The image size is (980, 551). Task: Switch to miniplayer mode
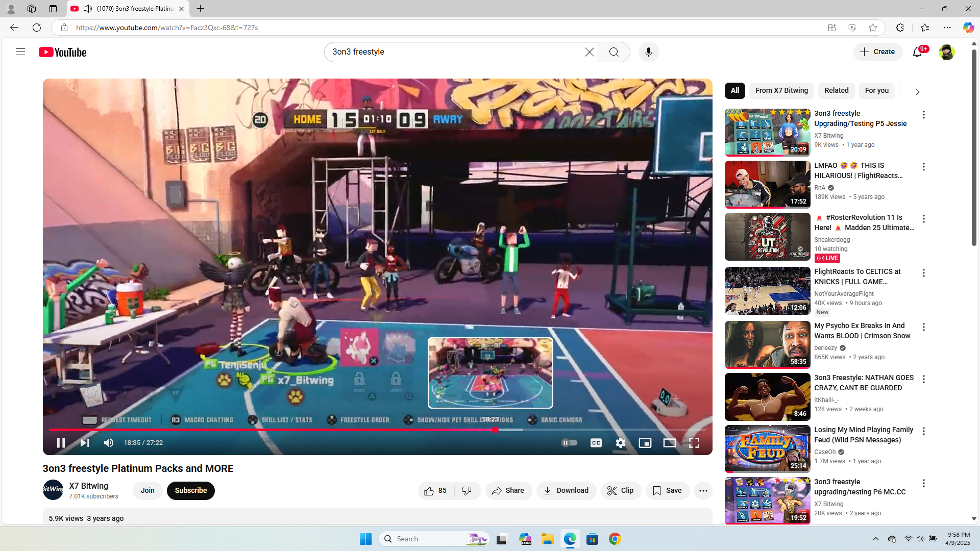(x=645, y=443)
